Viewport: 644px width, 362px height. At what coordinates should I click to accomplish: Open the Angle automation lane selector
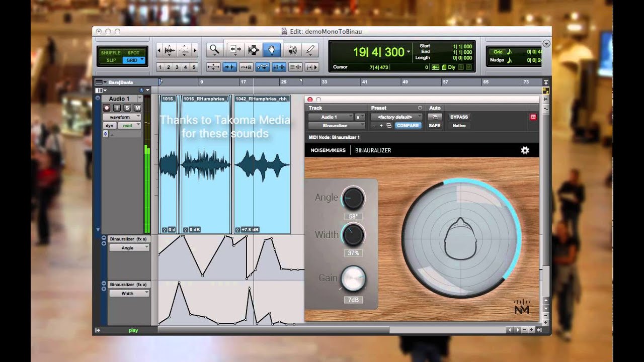129,248
